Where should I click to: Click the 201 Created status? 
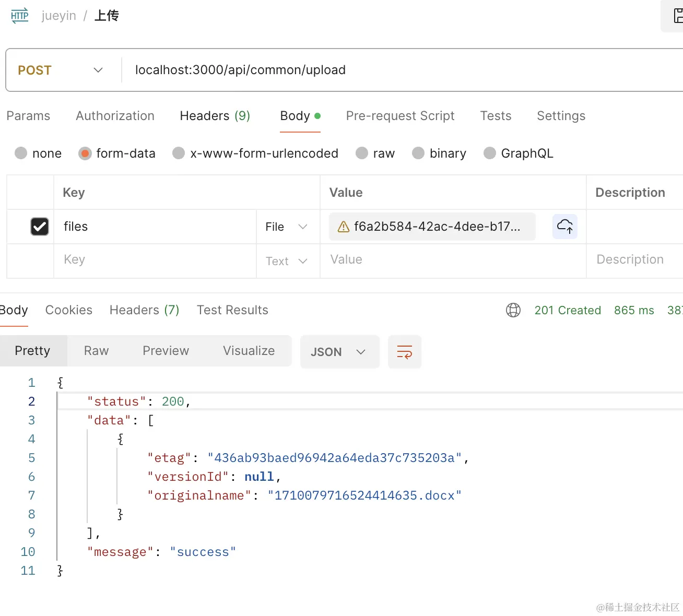click(568, 310)
